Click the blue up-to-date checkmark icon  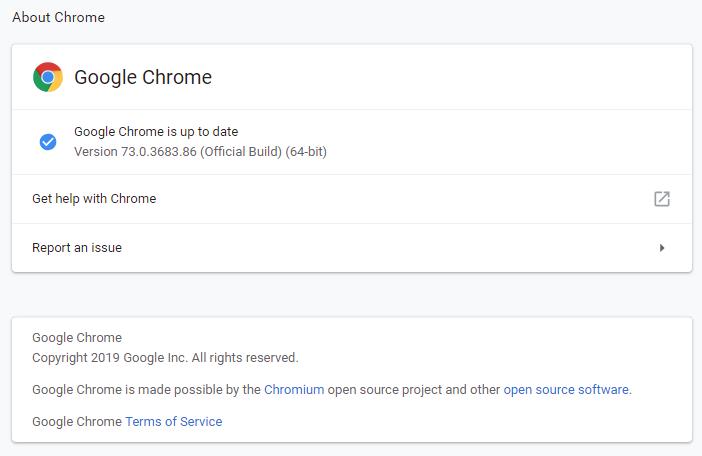(x=48, y=142)
